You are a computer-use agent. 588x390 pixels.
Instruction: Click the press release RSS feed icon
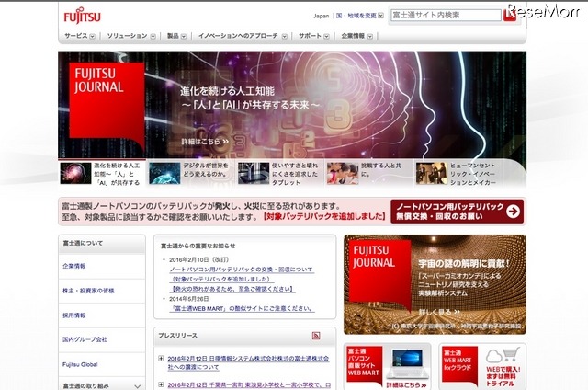pyautogui.click(x=316, y=335)
